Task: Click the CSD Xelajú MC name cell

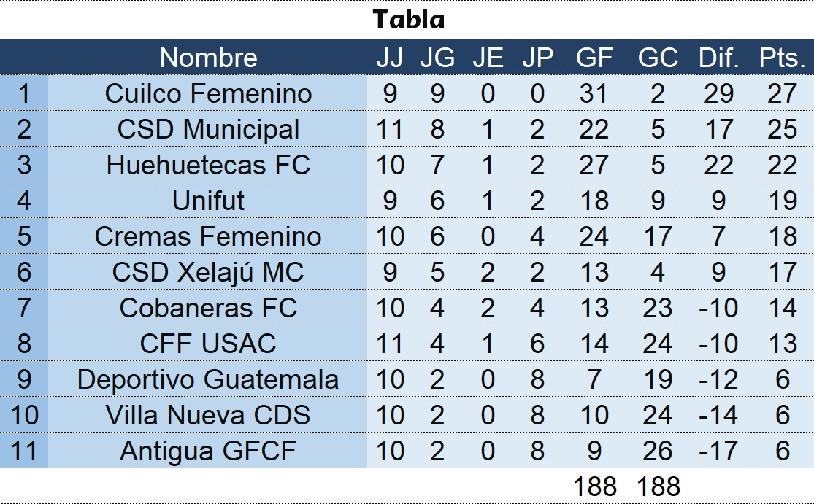Action: tap(208, 272)
